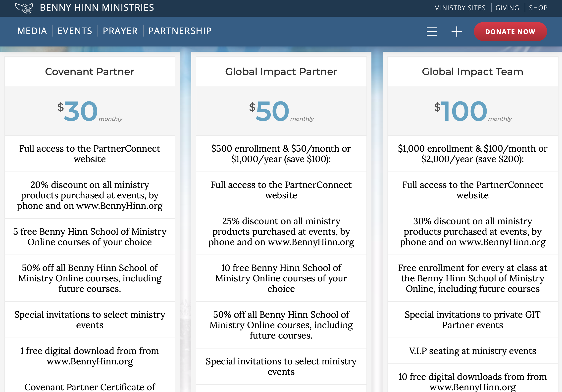Viewport: 562px width, 392px height.
Task: Select the Prayer navigation item
Action: [x=120, y=31]
